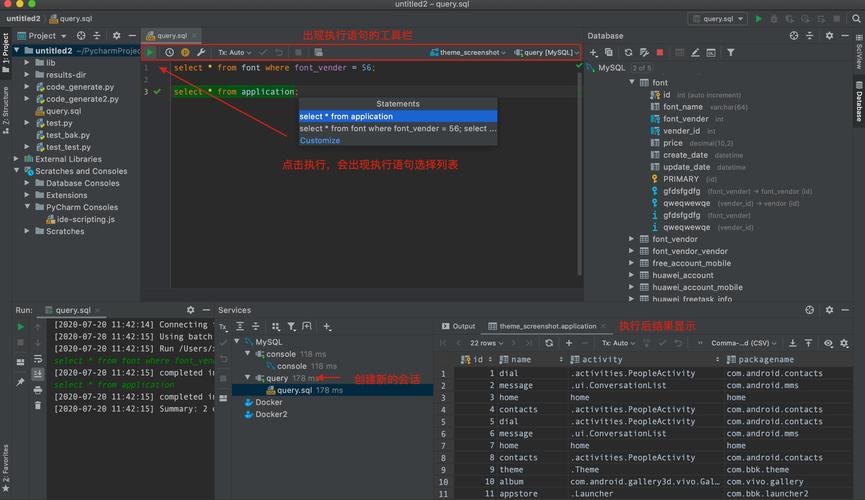Viewport: 865px width, 500px height.
Task: Expand huawei_account table node
Action: 632,275
